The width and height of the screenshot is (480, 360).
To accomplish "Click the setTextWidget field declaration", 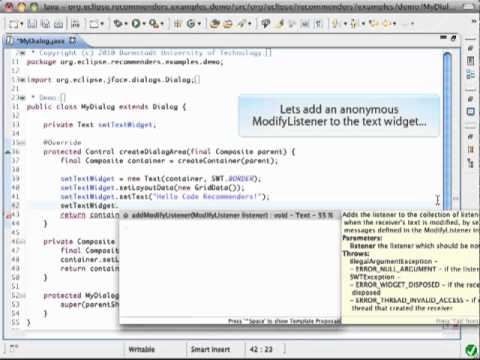I will click(x=126, y=125).
